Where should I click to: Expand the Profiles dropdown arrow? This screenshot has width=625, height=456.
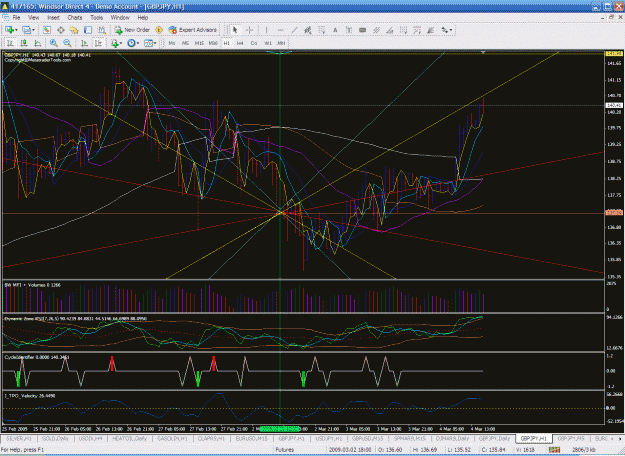click(x=33, y=30)
